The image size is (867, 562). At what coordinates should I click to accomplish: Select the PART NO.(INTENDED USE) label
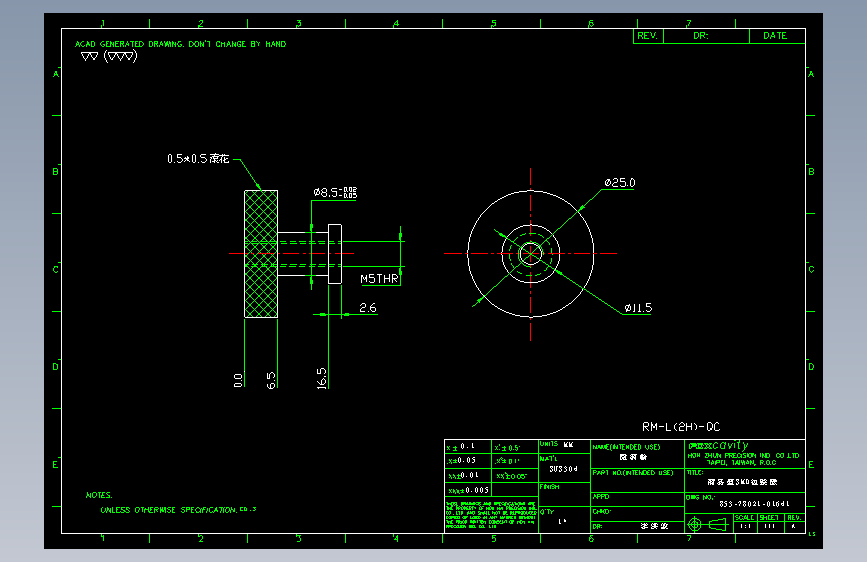tap(633, 473)
